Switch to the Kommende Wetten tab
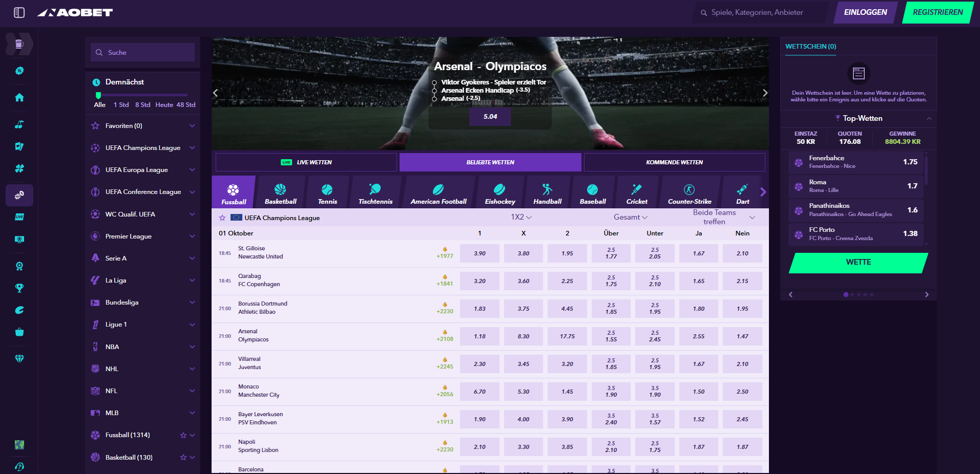Viewport: 980px width, 474px height. tap(674, 162)
